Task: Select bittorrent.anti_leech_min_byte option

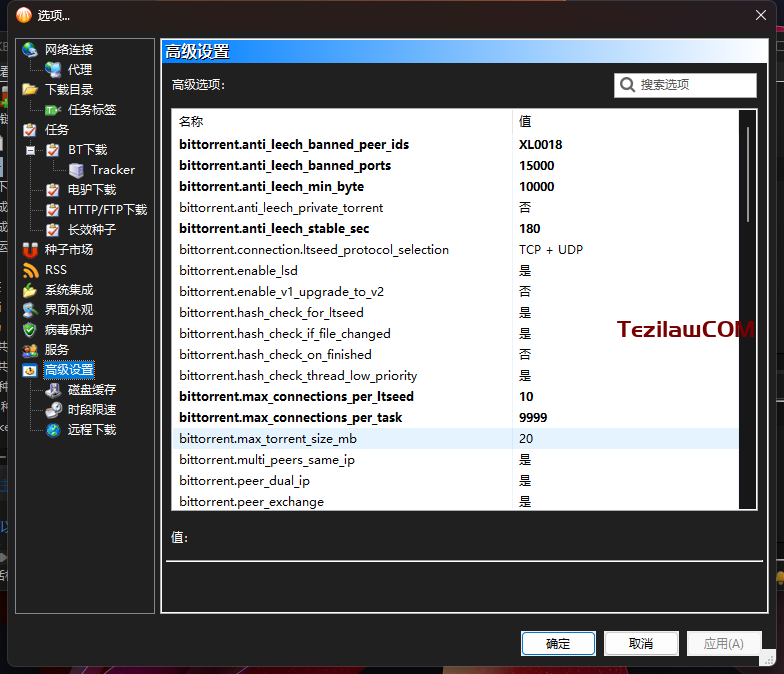Action: click(x=455, y=186)
